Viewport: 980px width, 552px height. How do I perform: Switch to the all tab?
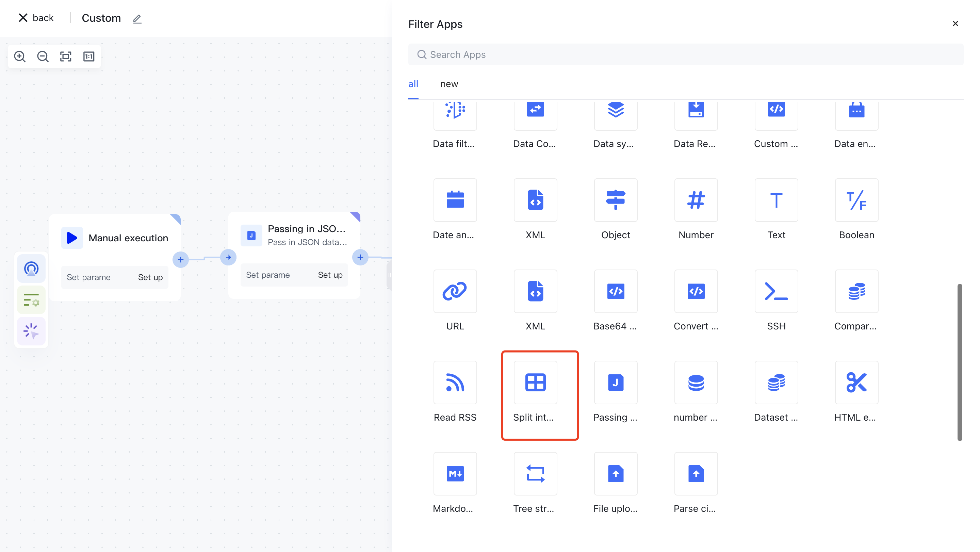413,84
